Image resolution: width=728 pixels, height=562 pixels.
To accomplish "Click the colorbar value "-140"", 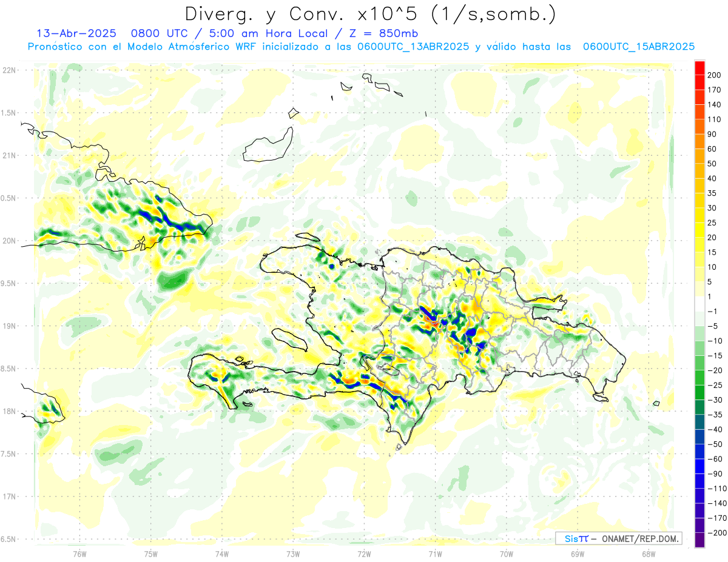I will pyautogui.click(x=718, y=503).
